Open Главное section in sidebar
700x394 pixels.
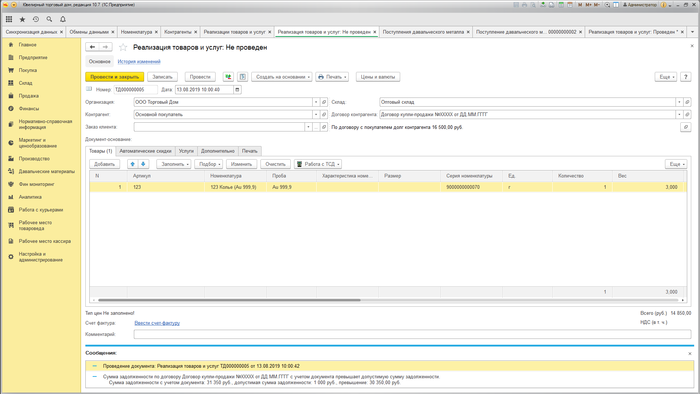click(x=28, y=45)
